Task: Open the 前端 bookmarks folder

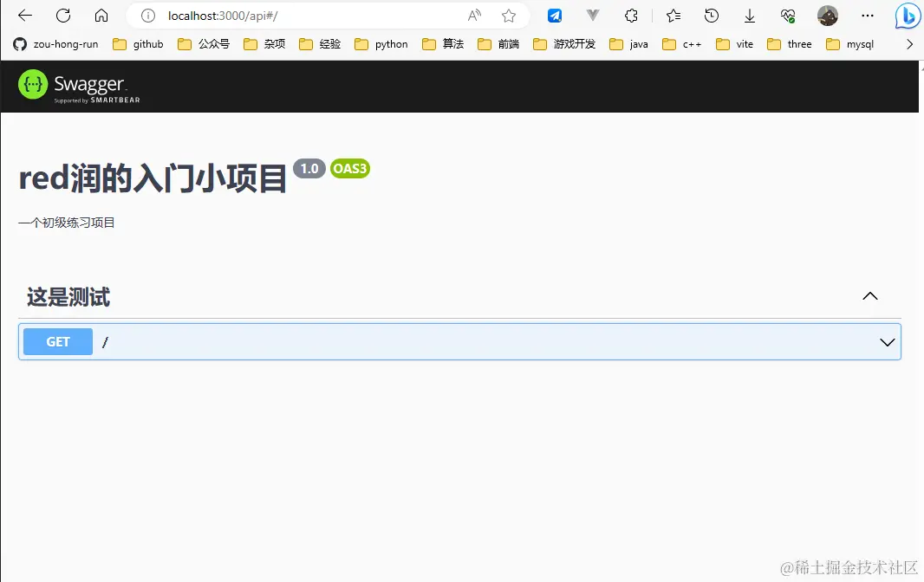Action: coord(498,44)
